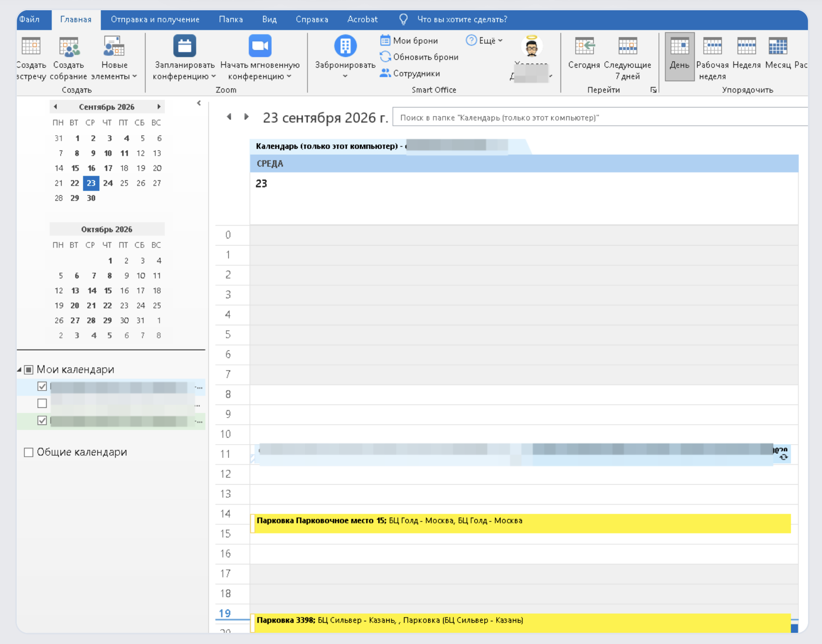Click the calendar search field
Viewport: 822px width, 644px height.
pos(600,117)
